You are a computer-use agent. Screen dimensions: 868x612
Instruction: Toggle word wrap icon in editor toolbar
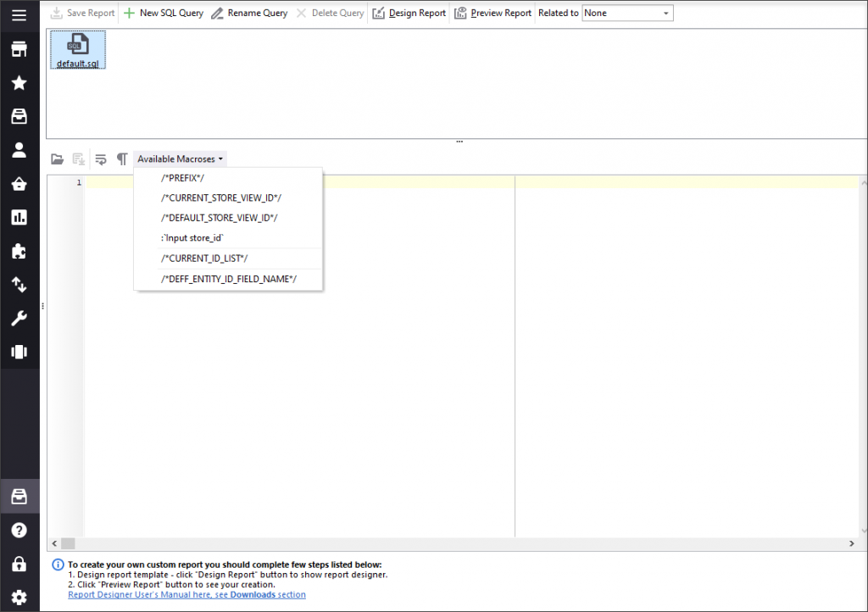pos(101,159)
